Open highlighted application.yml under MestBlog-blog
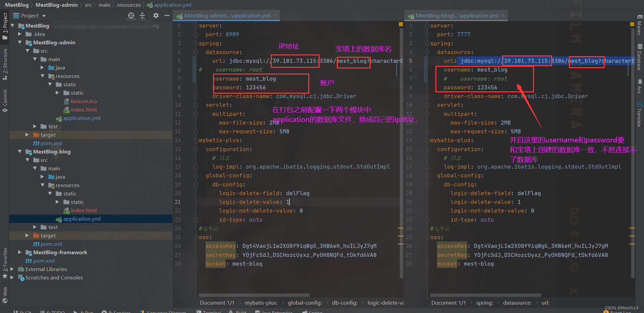The image size is (644, 313). pyautogui.click(x=78, y=219)
